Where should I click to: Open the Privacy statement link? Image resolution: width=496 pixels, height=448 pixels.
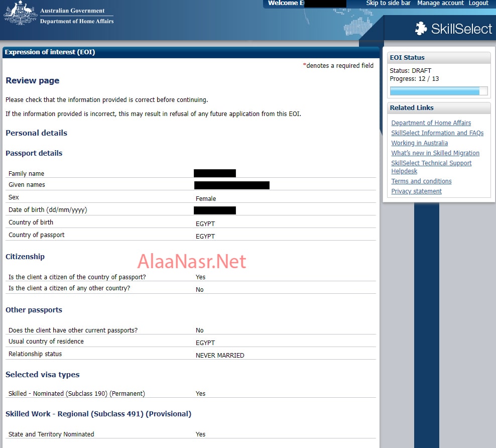416,191
